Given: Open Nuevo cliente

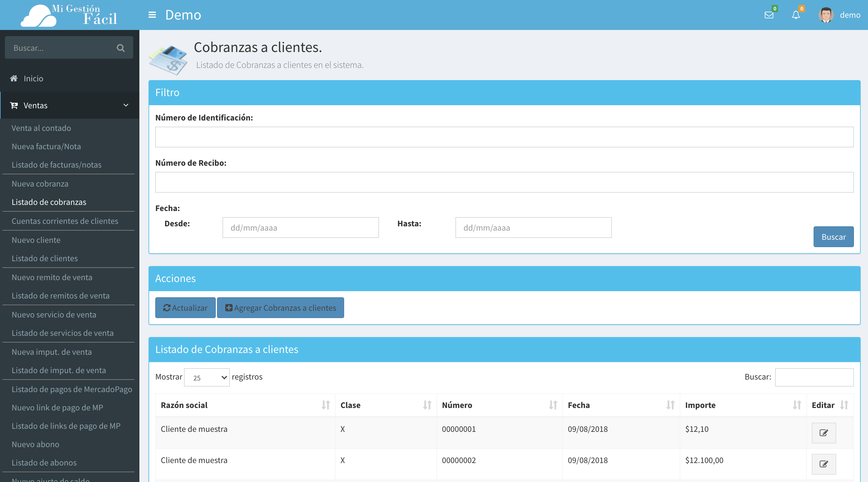Looking at the screenshot, I should pyautogui.click(x=36, y=240).
